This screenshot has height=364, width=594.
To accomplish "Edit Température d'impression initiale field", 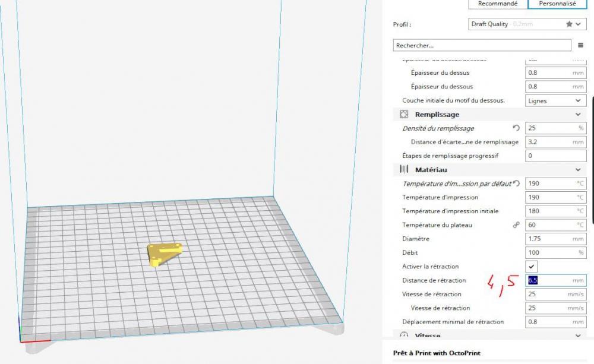I will [555, 211].
